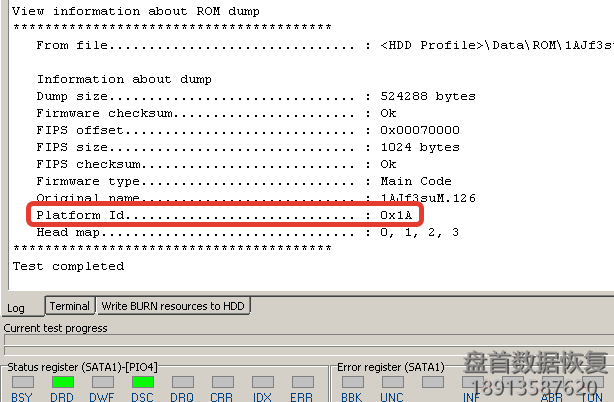The height and width of the screenshot is (402, 614).
Task: Click the From file path line
Action: 300,45
